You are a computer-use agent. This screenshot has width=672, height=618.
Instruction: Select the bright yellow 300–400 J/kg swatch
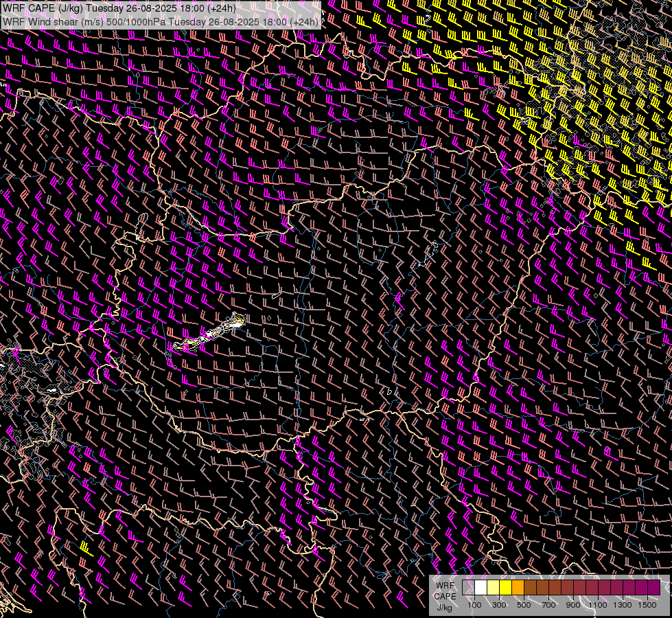tap(505, 587)
